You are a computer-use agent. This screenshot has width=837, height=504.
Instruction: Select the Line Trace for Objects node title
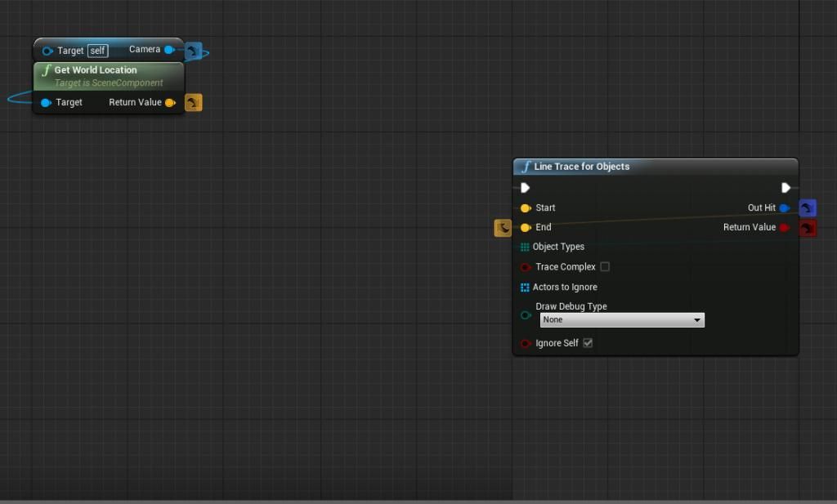click(581, 167)
